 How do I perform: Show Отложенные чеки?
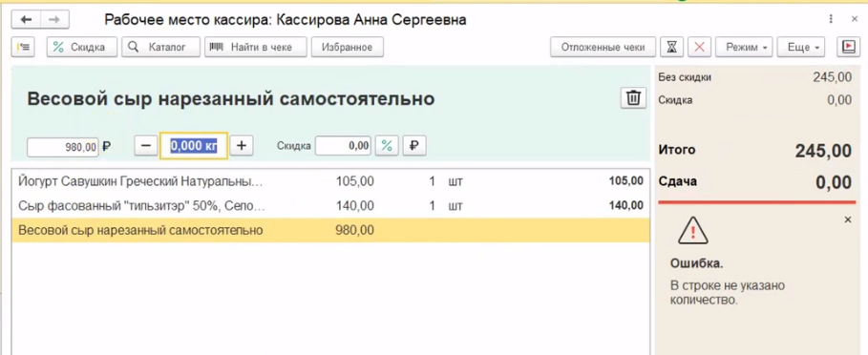point(603,47)
